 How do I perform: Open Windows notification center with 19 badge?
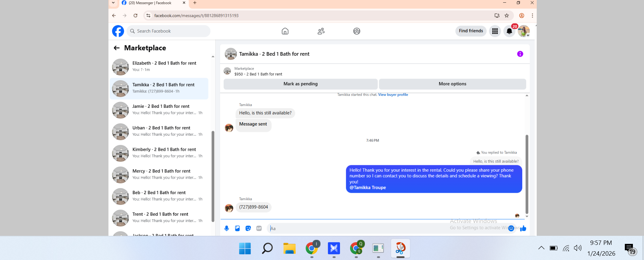pos(630,249)
